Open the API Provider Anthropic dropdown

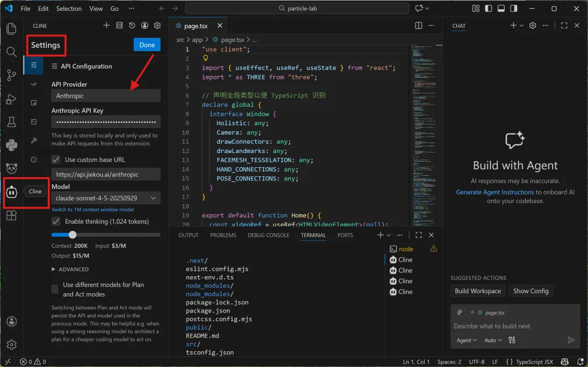tap(106, 96)
